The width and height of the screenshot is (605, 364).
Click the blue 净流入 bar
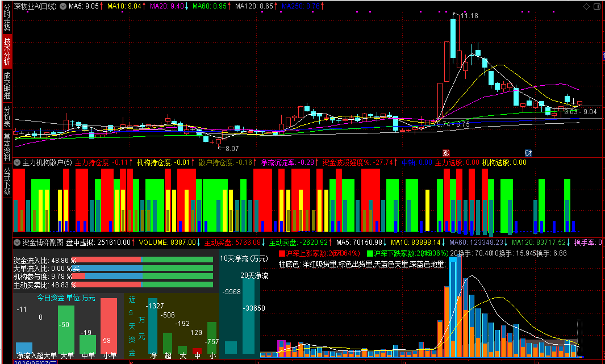point(24,348)
